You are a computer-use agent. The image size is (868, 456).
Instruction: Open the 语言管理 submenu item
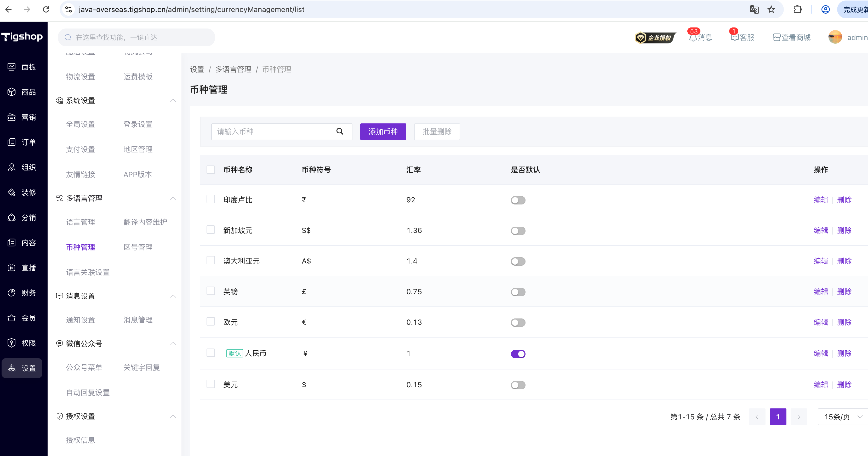coord(81,222)
